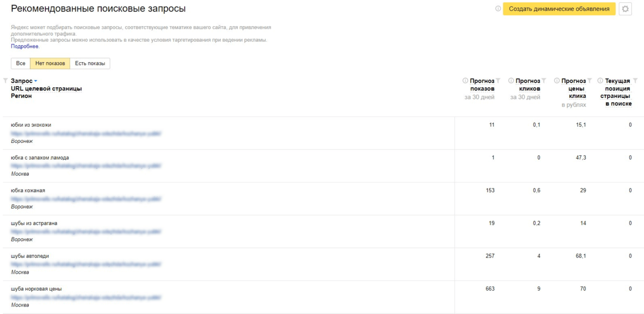Open filter icon left of Запрос column
Viewport: 644px width, 314px height.
(x=6, y=81)
